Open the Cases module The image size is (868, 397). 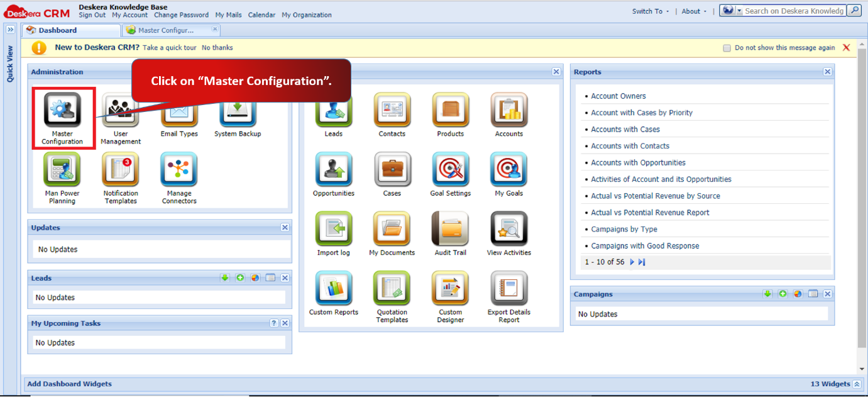(392, 171)
